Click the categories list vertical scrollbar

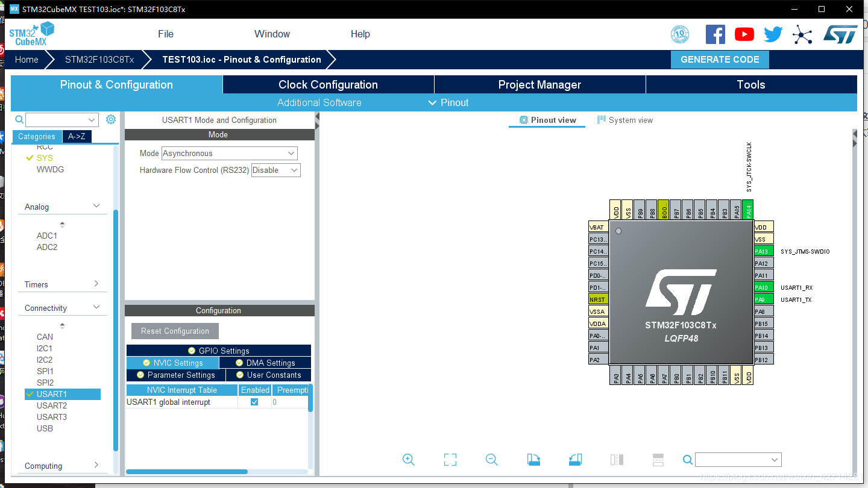tap(116, 330)
